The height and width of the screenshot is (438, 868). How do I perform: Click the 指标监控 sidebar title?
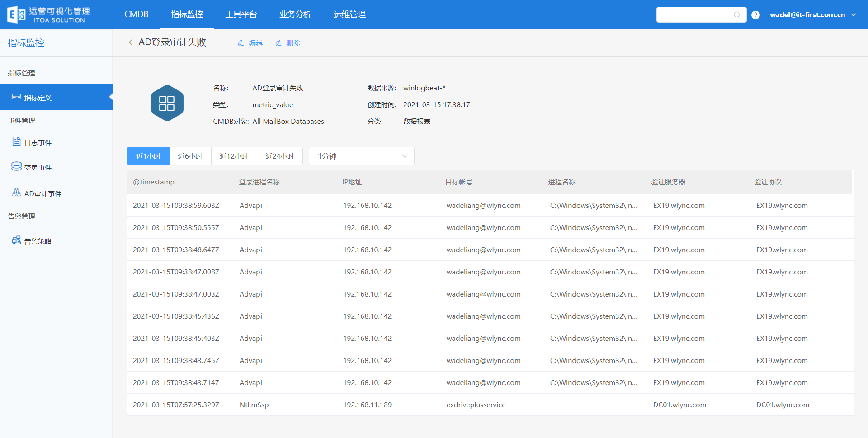[x=26, y=42]
